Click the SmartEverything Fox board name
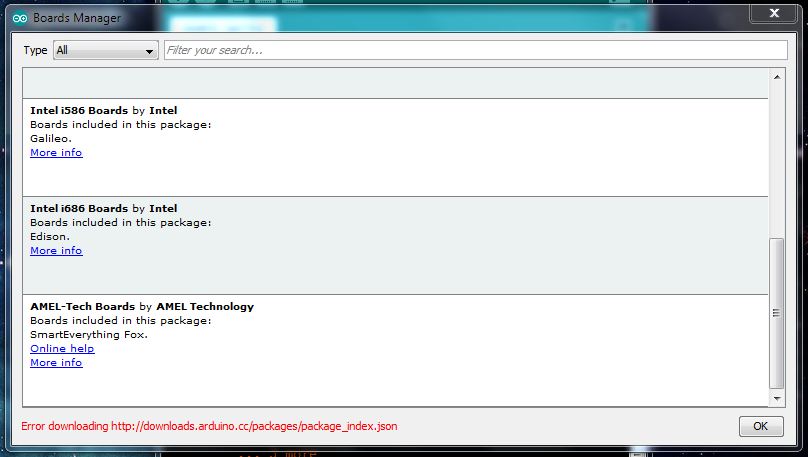808x457 pixels. [x=89, y=334]
